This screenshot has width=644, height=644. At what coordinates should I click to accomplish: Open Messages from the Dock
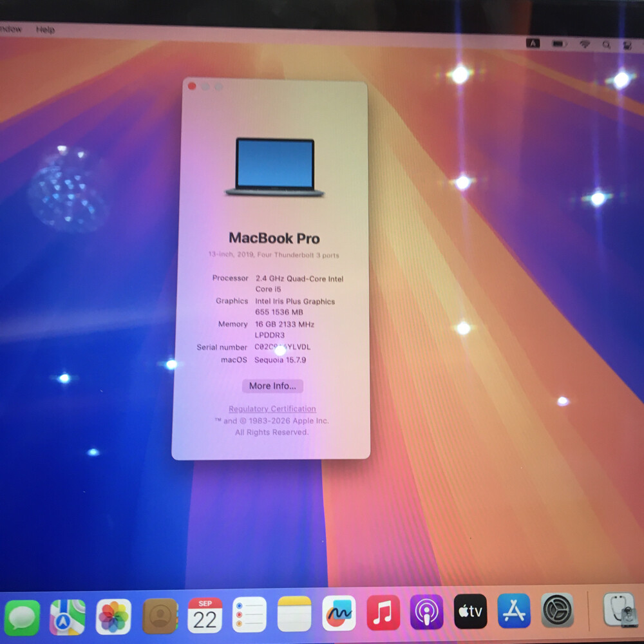click(22, 618)
